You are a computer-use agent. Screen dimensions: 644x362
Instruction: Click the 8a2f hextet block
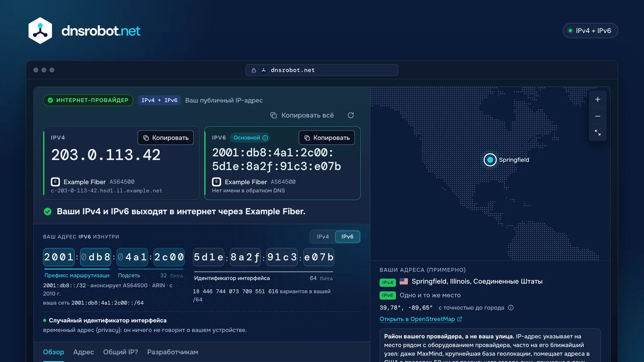point(245,257)
